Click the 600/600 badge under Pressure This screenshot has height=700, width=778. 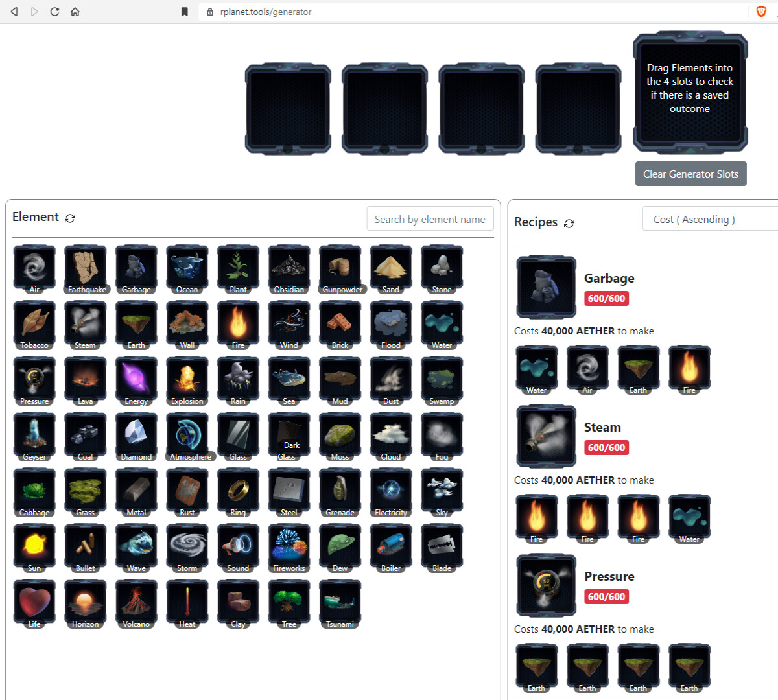point(606,596)
